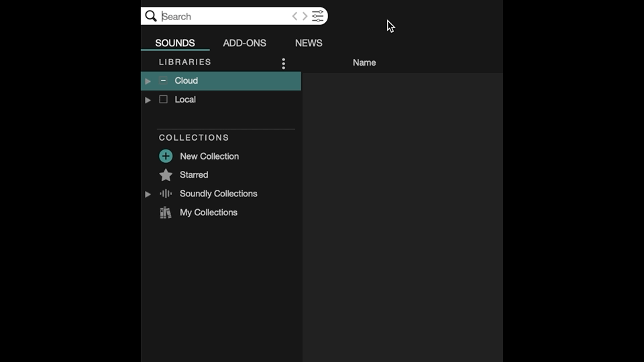Viewport: 644px width, 362px height.
Task: Switch to the SOUNDS tab
Action: point(175,43)
